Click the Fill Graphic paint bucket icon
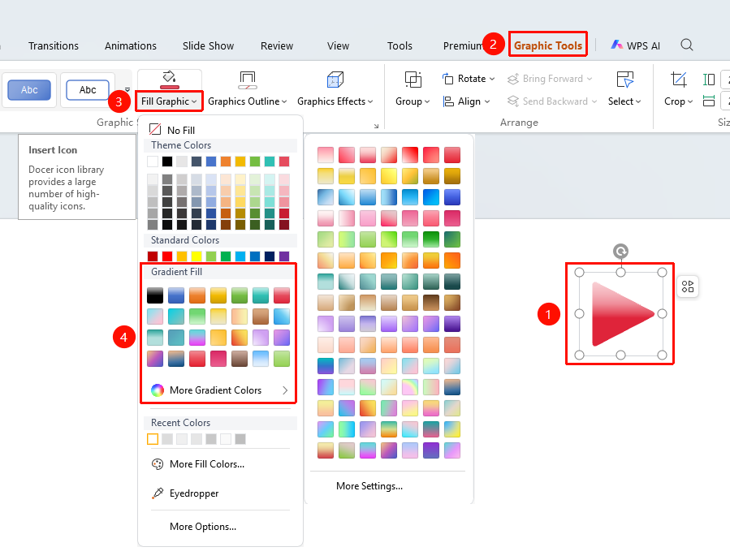Image resolution: width=730 pixels, height=560 pixels. point(169,80)
